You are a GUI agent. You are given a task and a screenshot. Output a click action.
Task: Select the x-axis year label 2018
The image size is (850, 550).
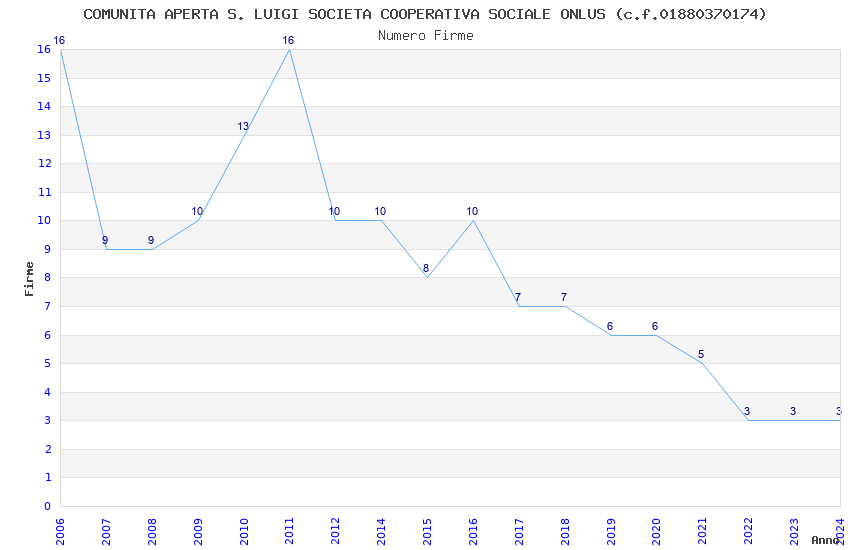click(x=565, y=532)
